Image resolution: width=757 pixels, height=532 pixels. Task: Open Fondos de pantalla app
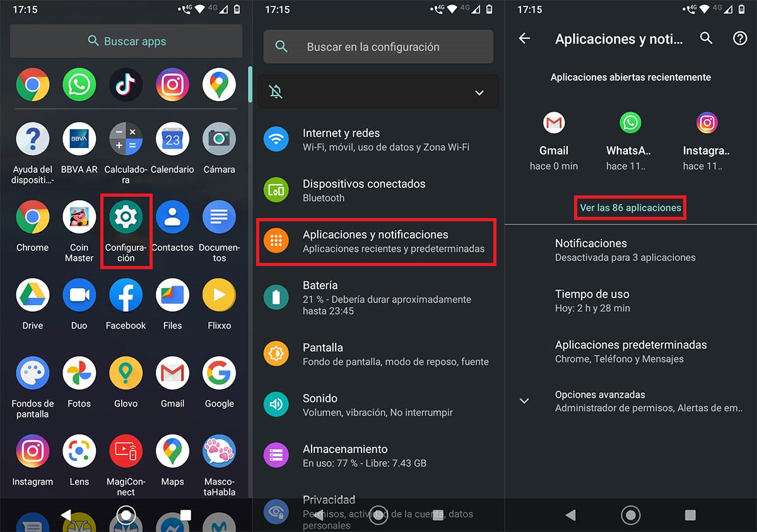[32, 388]
